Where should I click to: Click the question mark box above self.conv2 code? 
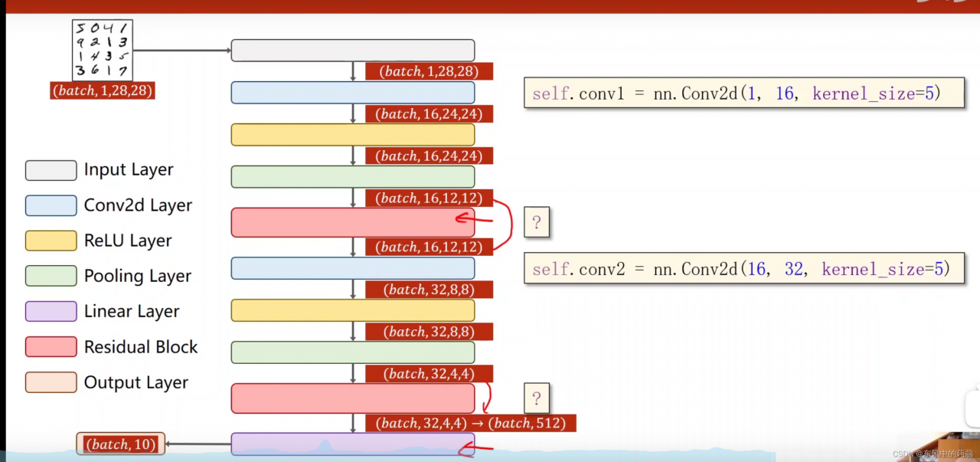[x=537, y=222]
